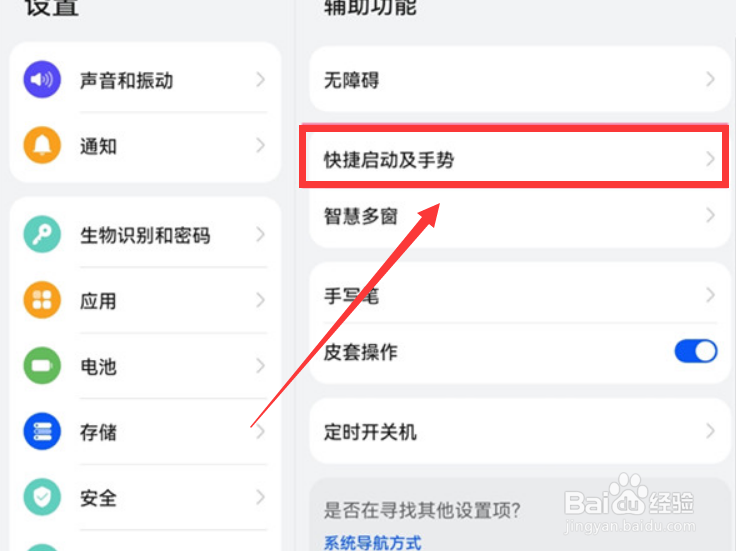Select 通知 in settings list

coord(99,146)
